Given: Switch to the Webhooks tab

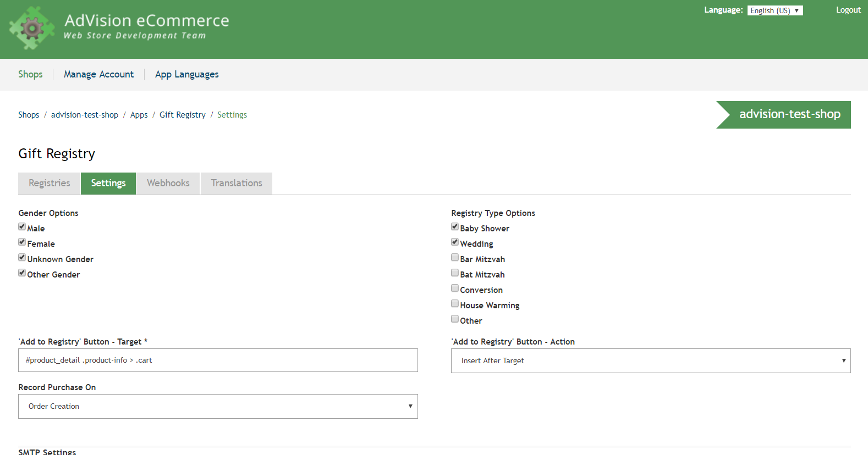Looking at the screenshot, I should (x=168, y=184).
